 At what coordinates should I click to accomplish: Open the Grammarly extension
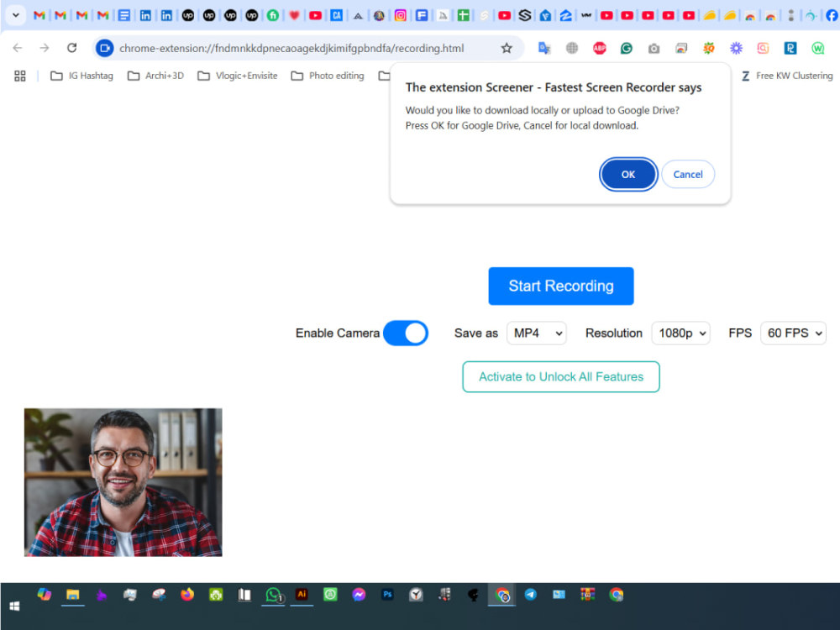pyautogui.click(x=627, y=48)
